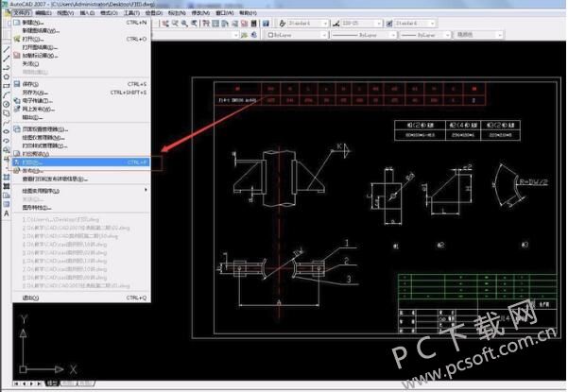The height and width of the screenshot is (392, 568).
Task: Select the Circle tool in draw toolbar
Action: 7,104
